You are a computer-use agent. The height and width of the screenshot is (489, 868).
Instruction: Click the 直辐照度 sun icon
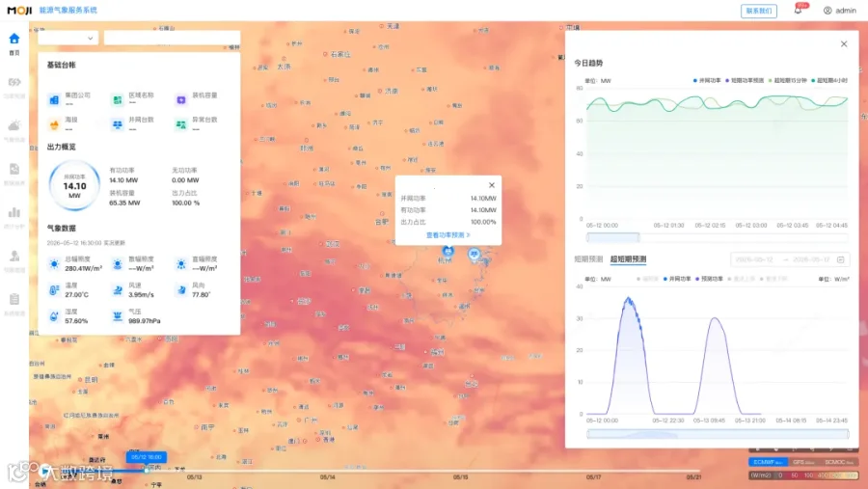coord(181,264)
